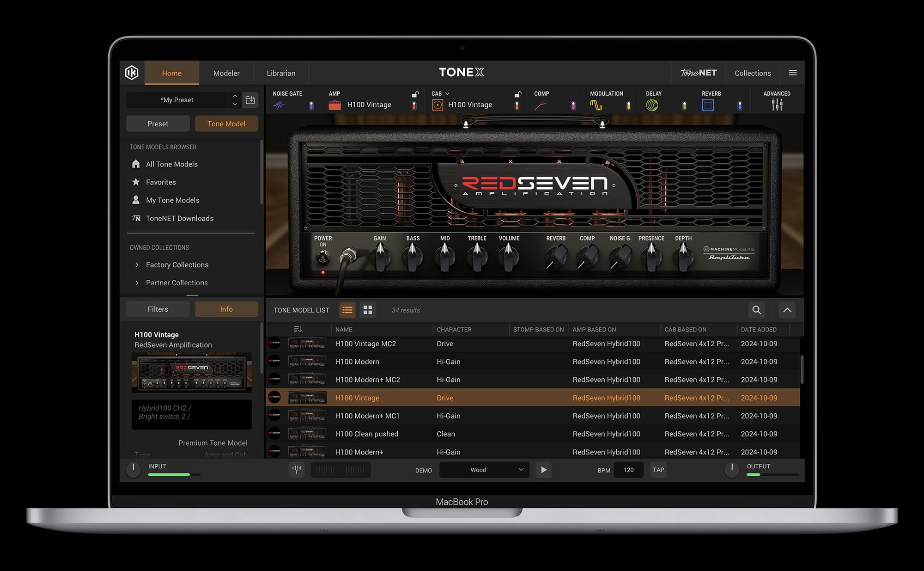Open the Reverb effect icon
The width and height of the screenshot is (924, 571).
[709, 104]
